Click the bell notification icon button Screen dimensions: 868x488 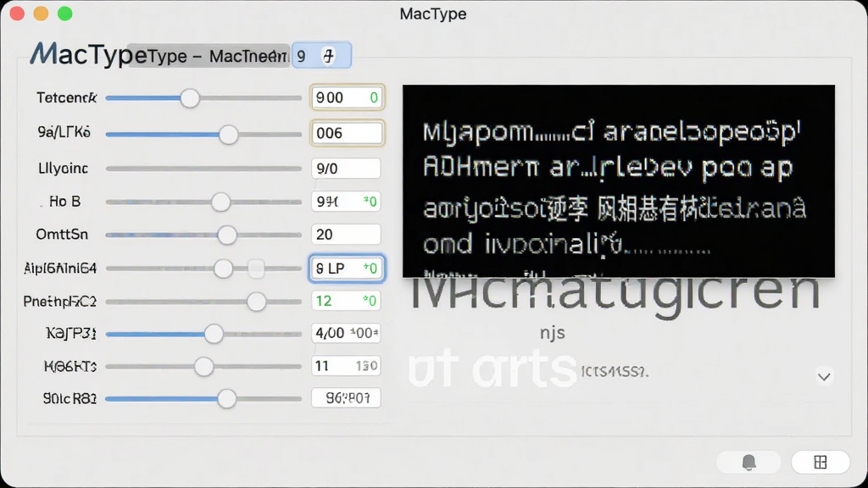(x=748, y=462)
